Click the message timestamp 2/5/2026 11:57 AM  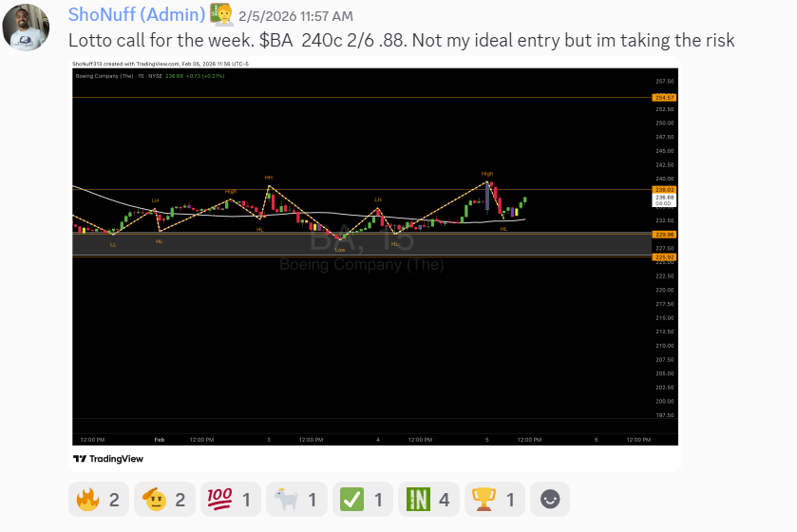[295, 16]
